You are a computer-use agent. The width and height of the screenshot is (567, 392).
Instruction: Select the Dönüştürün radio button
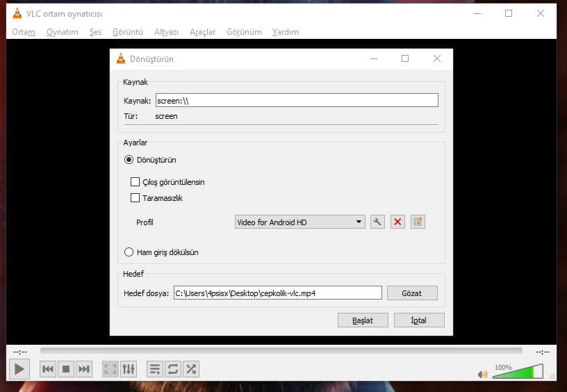coord(129,160)
